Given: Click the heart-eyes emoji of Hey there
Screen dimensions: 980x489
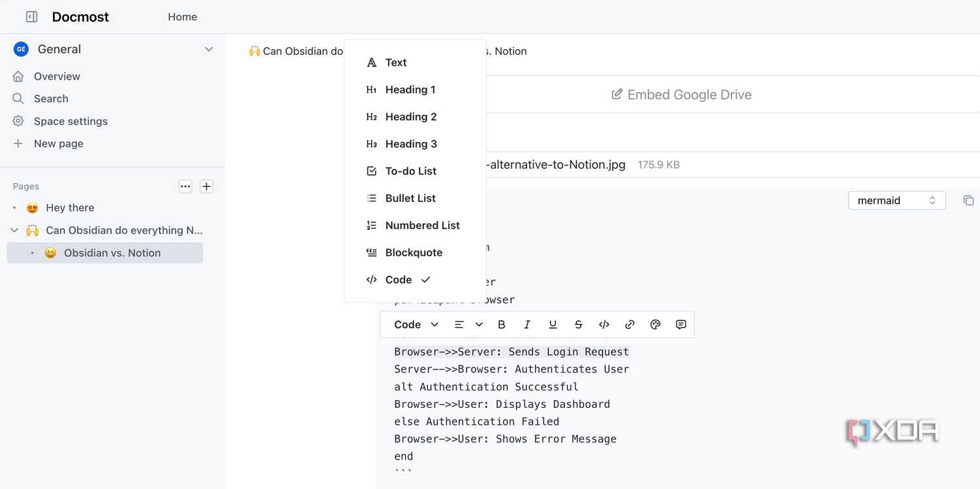Looking at the screenshot, I should pyautogui.click(x=33, y=208).
